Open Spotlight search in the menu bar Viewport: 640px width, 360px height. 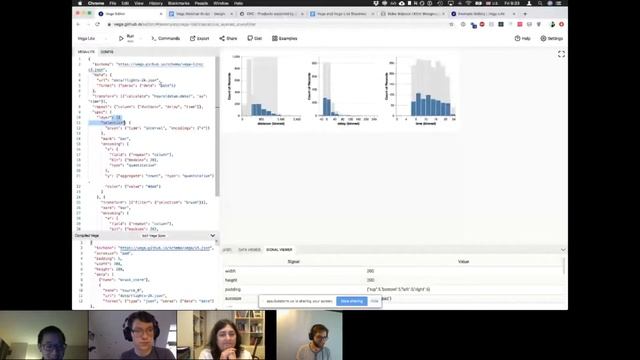point(540,3)
